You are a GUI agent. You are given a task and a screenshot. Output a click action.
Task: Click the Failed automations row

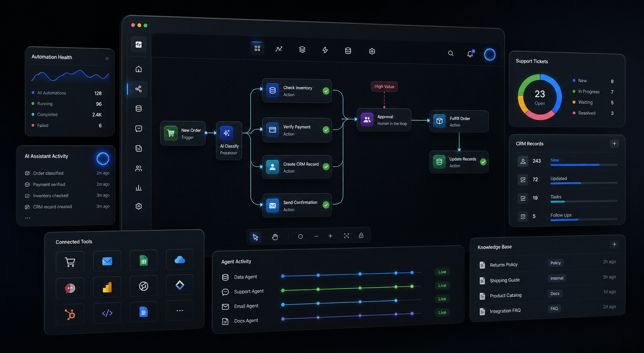click(x=67, y=125)
